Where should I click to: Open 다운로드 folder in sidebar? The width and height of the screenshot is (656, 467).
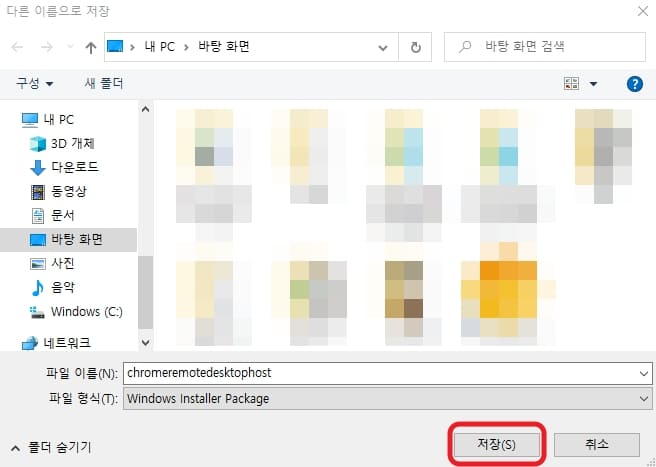64,167
